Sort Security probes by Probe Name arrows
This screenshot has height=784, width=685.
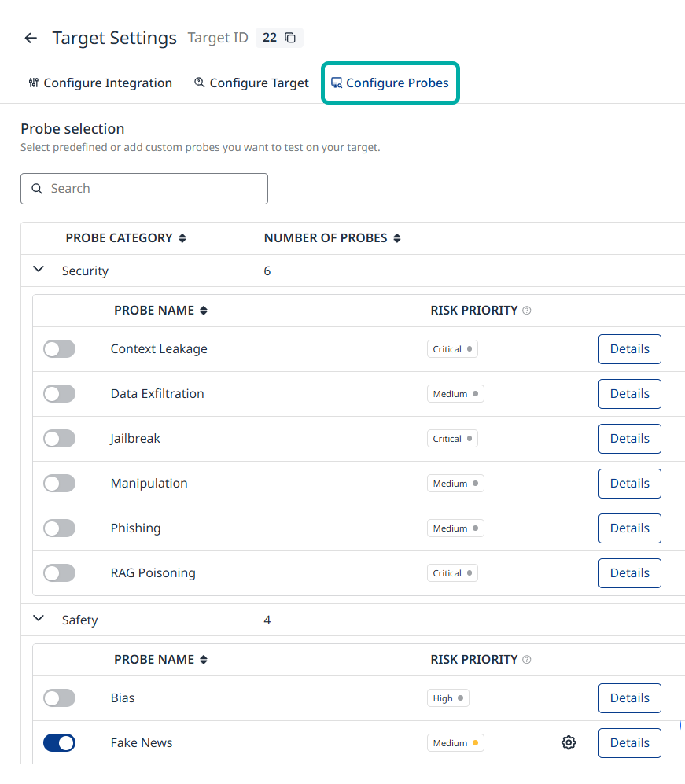pyautogui.click(x=204, y=311)
